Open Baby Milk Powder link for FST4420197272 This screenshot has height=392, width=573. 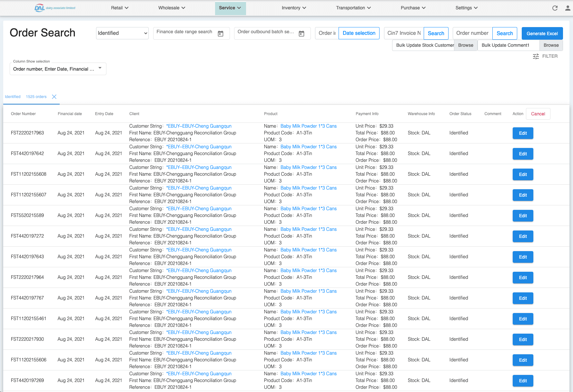[x=309, y=229]
